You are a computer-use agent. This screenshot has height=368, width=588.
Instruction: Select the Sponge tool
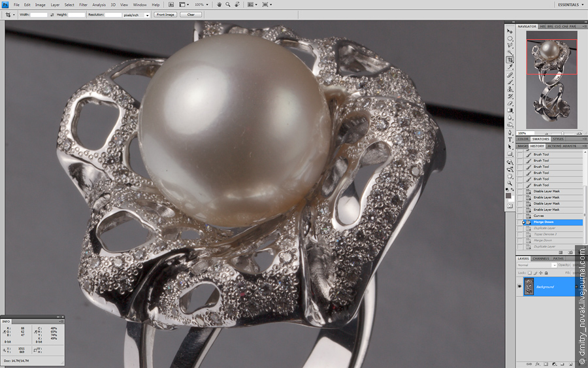pos(510,125)
